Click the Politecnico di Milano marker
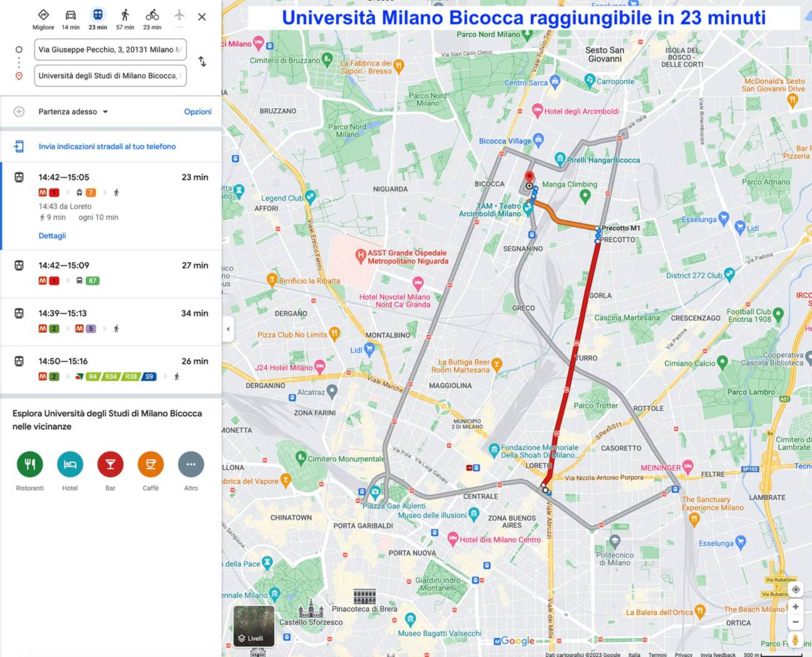The height and width of the screenshot is (657, 812). click(x=615, y=541)
